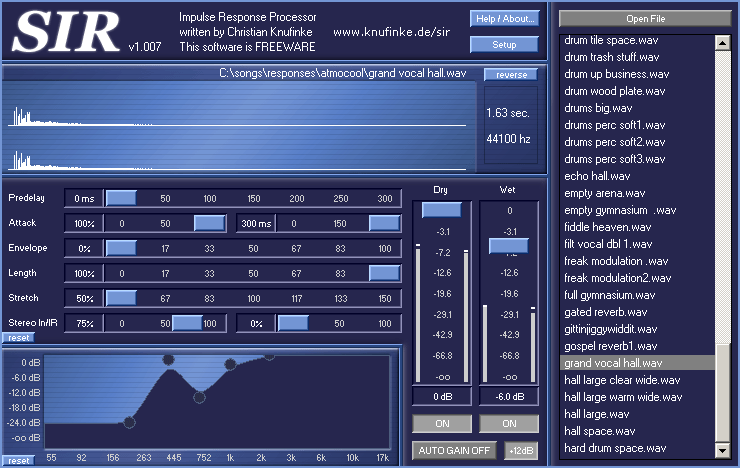Toggle the Wet channel ON button
Viewport: 740px width, 468px height.
click(x=508, y=424)
